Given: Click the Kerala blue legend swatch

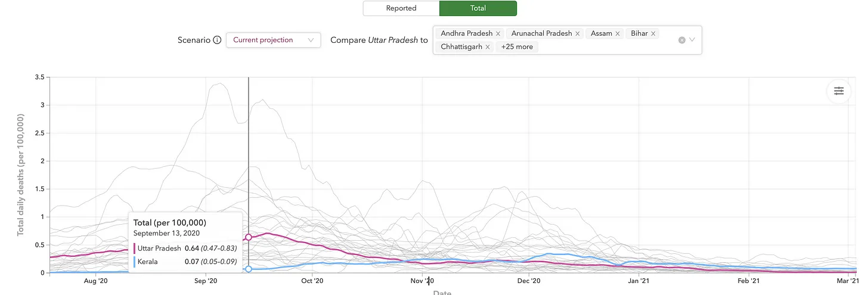Looking at the screenshot, I should [135, 261].
